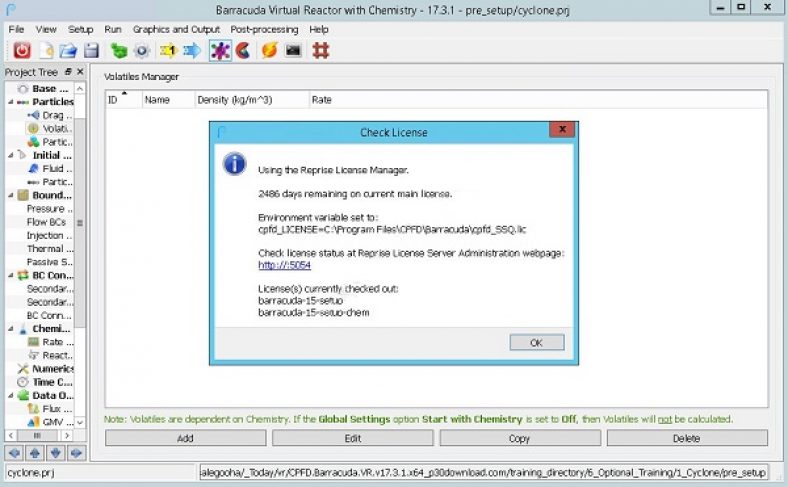Close the Check License dialog
The height and width of the screenshot is (487, 788).
click(x=562, y=130)
